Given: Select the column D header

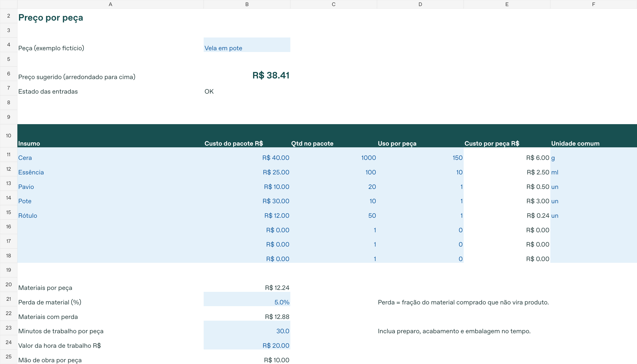Looking at the screenshot, I should (x=420, y=4).
